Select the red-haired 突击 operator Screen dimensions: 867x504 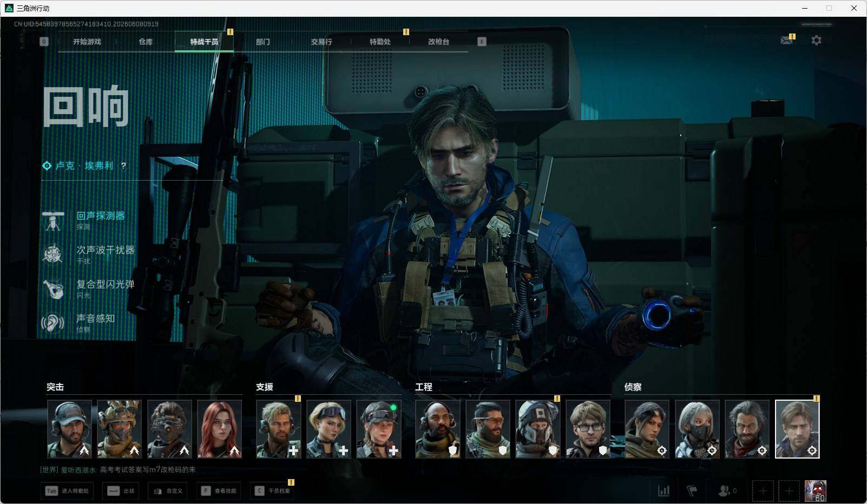pos(219,429)
